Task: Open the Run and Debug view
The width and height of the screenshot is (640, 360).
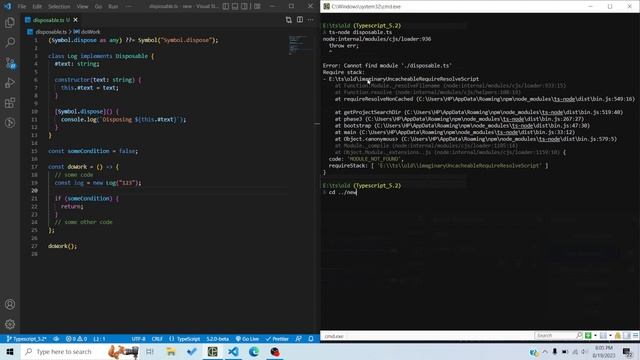Action: (10, 82)
